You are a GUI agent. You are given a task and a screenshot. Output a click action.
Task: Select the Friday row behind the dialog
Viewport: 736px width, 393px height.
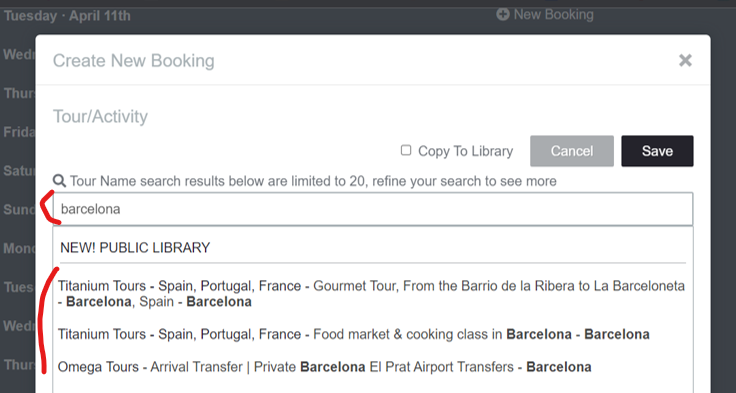tap(19, 132)
